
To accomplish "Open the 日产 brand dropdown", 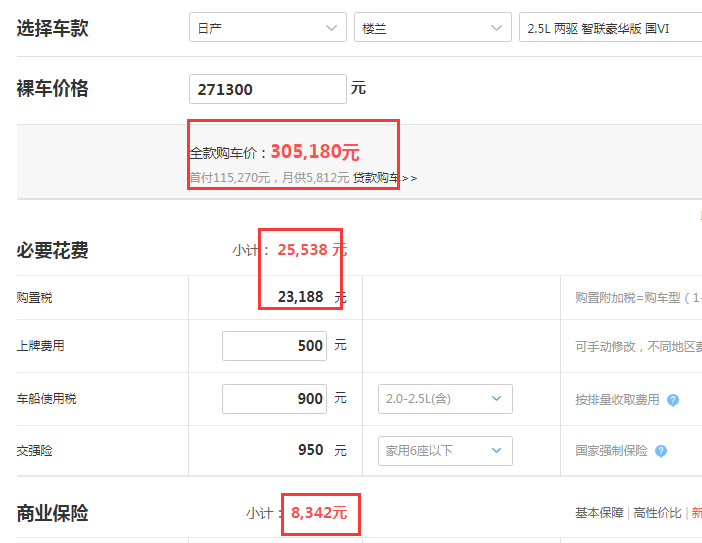I will click(x=268, y=27).
